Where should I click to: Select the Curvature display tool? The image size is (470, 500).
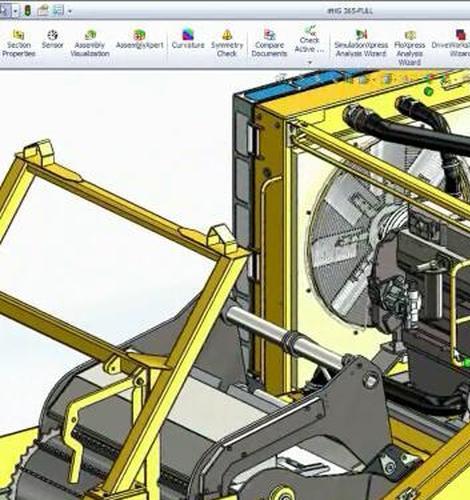point(188,40)
